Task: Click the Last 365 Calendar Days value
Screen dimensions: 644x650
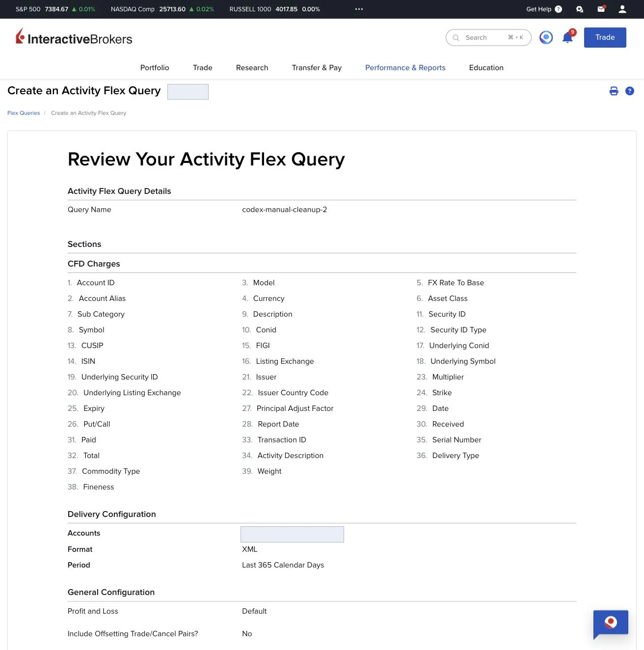Action: click(283, 565)
